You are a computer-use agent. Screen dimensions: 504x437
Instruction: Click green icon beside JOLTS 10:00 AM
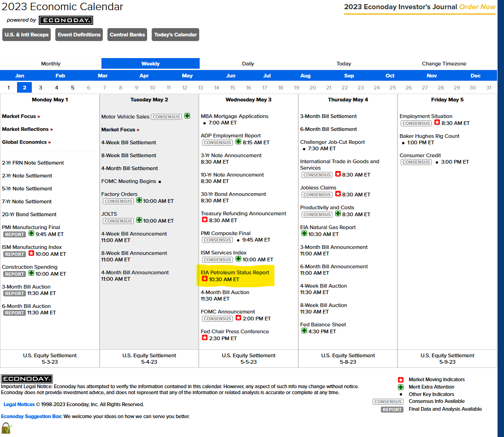139,220
